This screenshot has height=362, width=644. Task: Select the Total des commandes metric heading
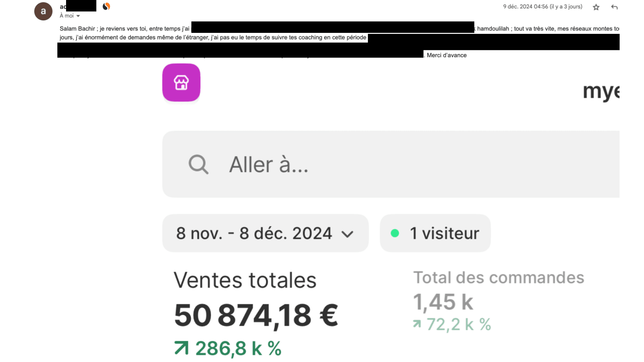[498, 278]
